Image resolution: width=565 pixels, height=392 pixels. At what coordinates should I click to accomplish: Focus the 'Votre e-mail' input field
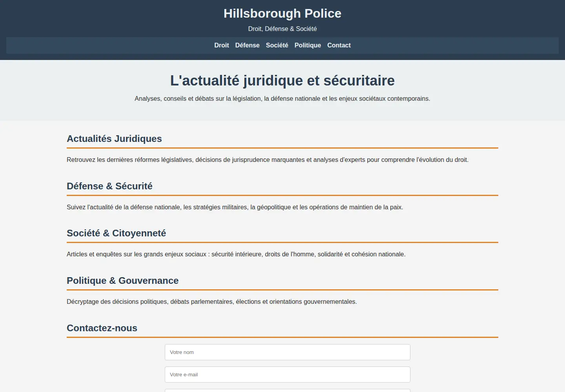pyautogui.click(x=288, y=374)
